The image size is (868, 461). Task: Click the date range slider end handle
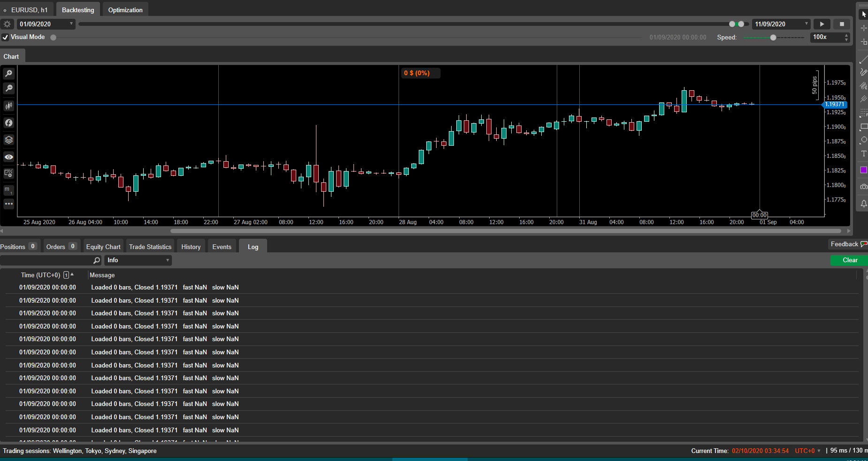point(741,24)
